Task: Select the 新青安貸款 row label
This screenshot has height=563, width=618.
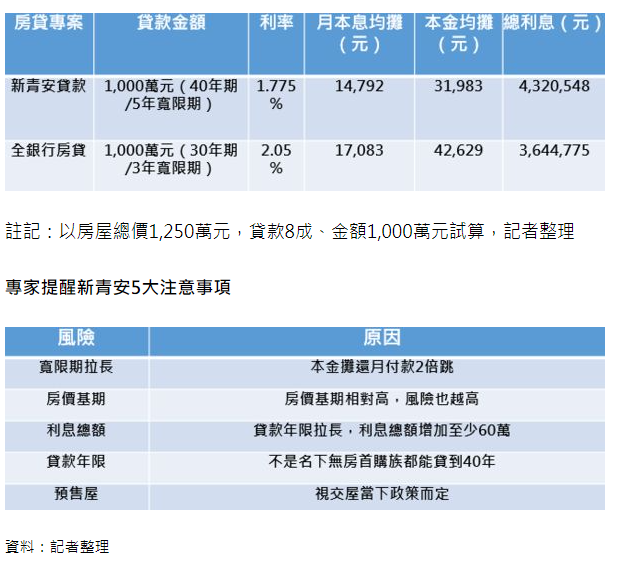Action: click(x=48, y=86)
